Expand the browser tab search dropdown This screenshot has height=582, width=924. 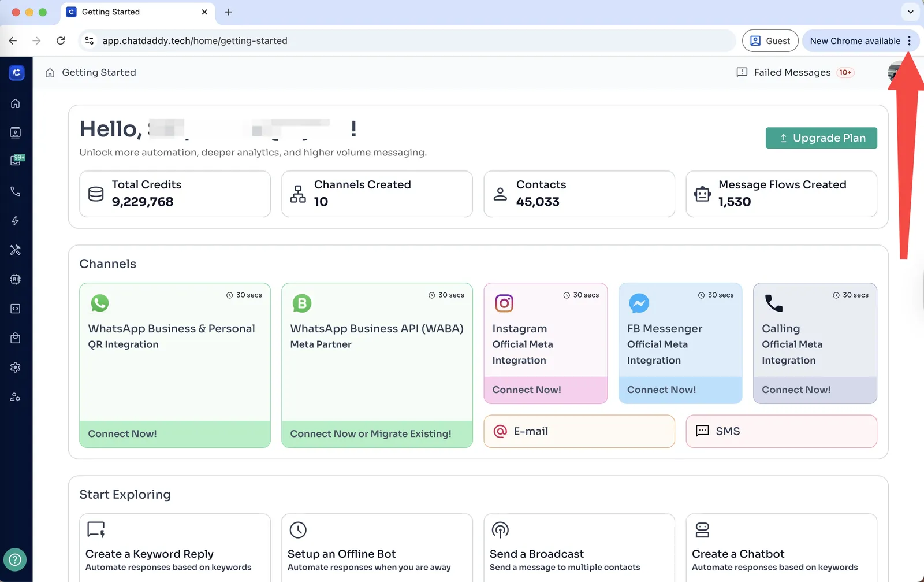pos(910,12)
